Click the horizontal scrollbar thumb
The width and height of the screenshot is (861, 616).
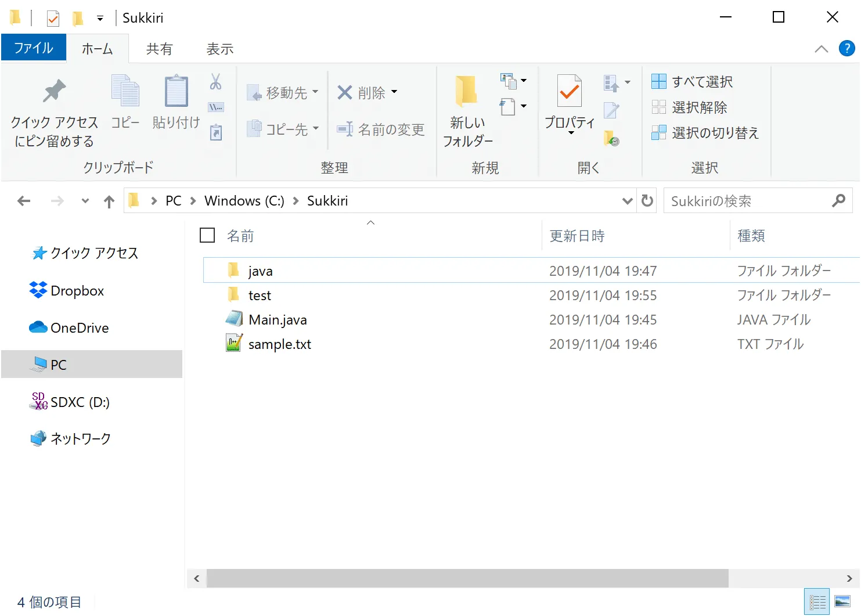tap(467, 578)
